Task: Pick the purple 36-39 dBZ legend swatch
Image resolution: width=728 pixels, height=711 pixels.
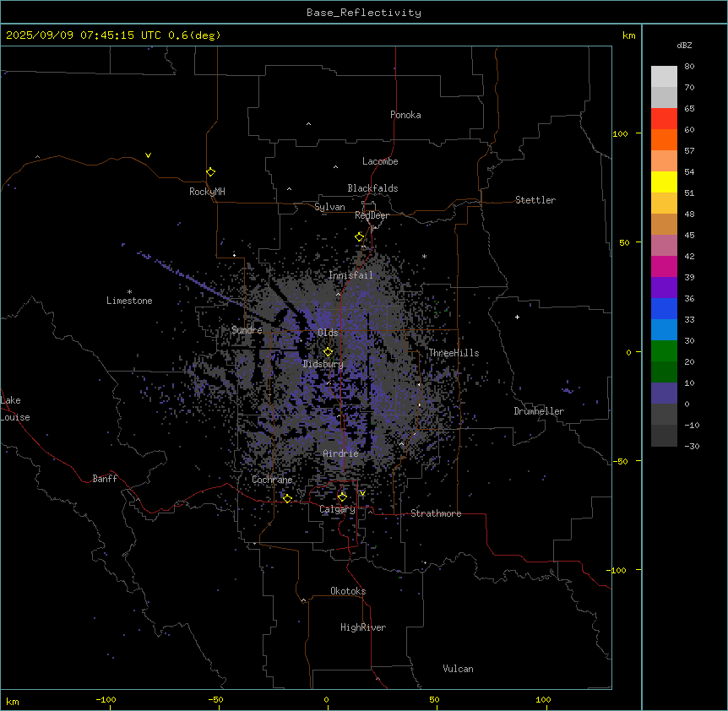Action: pos(664,287)
